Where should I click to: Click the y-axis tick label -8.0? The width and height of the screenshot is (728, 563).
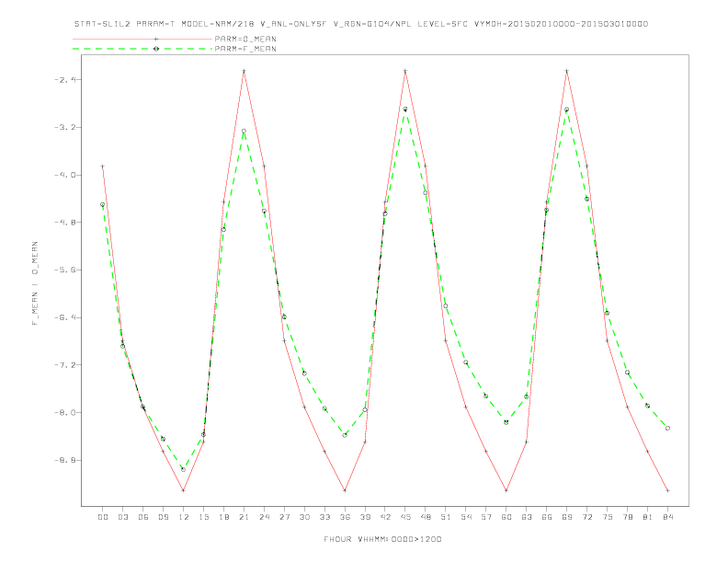65,412
